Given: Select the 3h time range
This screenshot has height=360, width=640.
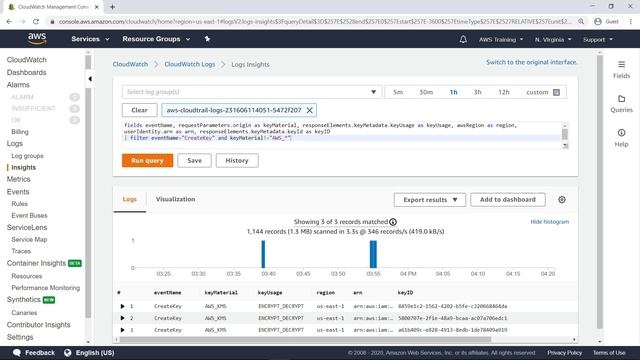Looking at the screenshot, I should tap(478, 92).
